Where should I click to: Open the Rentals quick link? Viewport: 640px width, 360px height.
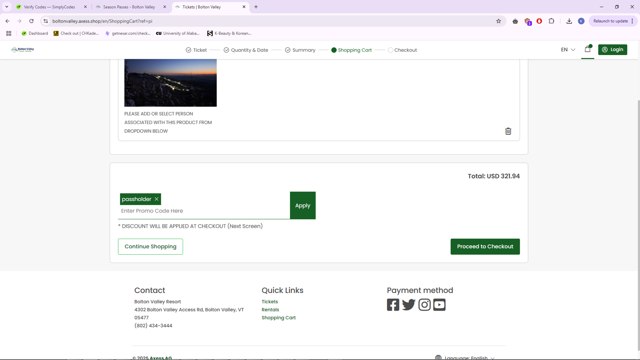coord(270,310)
